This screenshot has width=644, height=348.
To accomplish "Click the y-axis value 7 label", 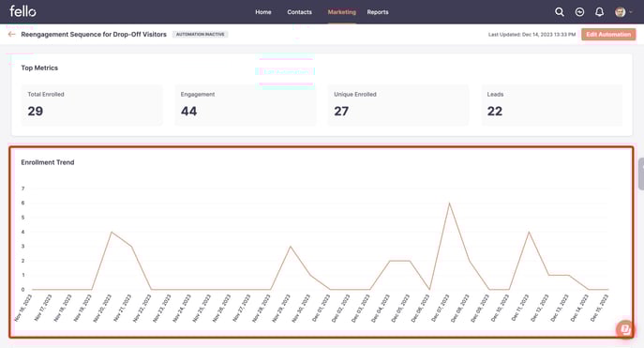I will point(23,189).
